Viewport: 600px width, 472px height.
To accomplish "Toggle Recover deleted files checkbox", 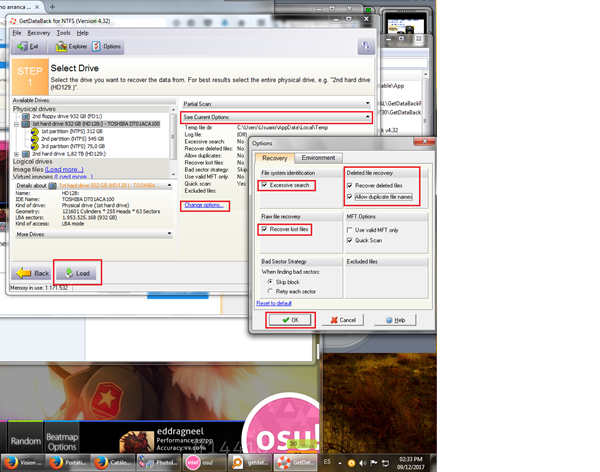I will click(349, 186).
